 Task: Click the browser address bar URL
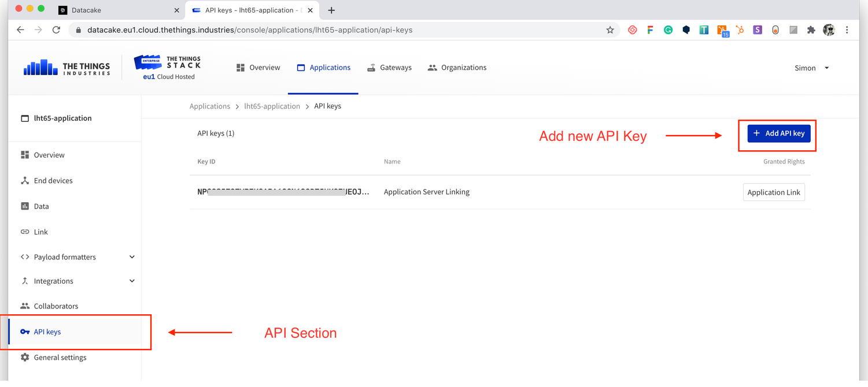(250, 30)
